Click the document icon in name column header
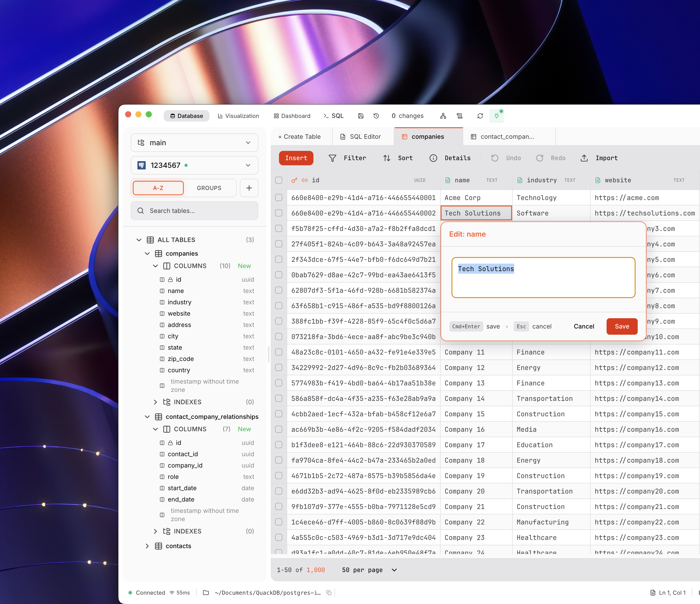700x604 pixels. pyautogui.click(x=448, y=180)
